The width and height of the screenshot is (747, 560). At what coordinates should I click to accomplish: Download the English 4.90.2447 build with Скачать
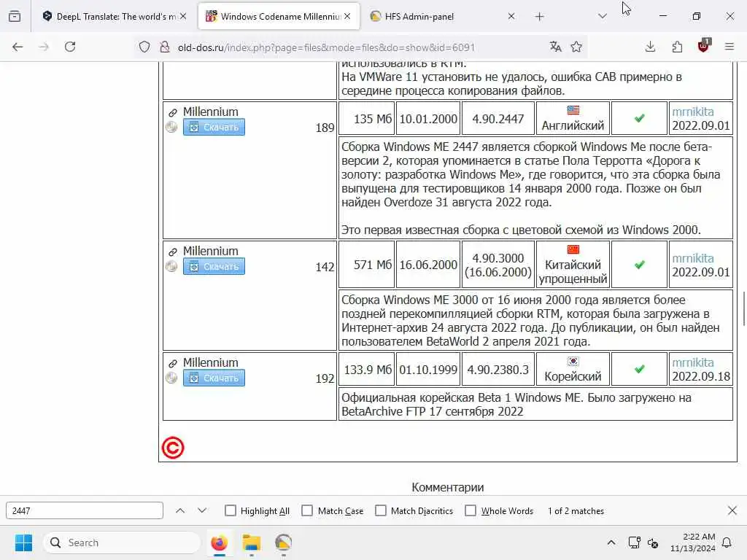coord(214,127)
